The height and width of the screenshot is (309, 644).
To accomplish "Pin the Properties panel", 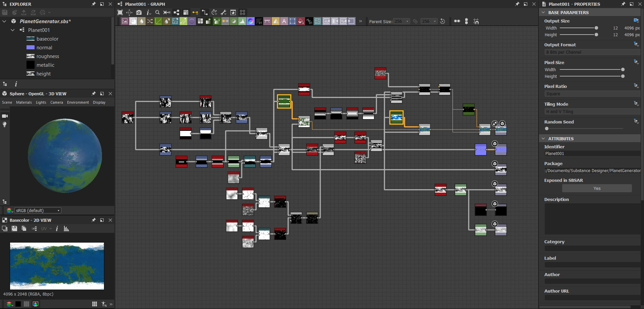I will (x=623, y=4).
